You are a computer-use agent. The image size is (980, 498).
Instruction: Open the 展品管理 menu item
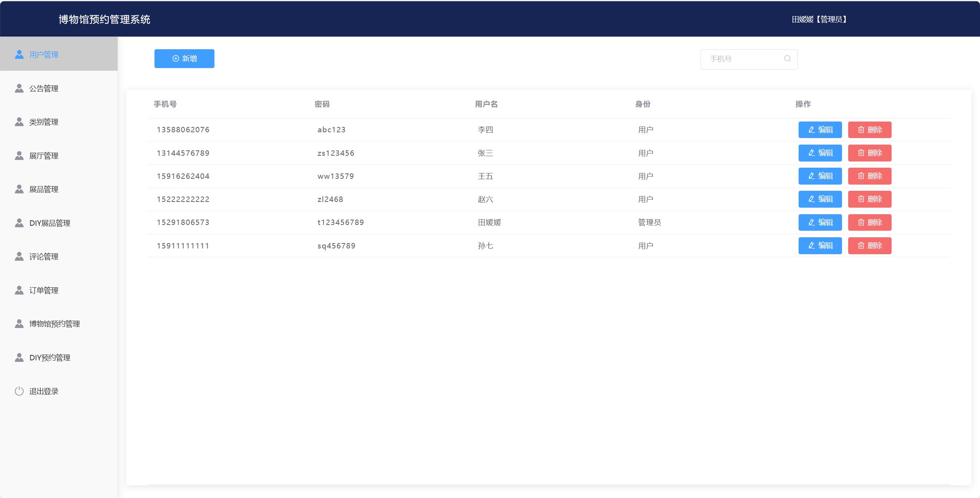point(44,189)
